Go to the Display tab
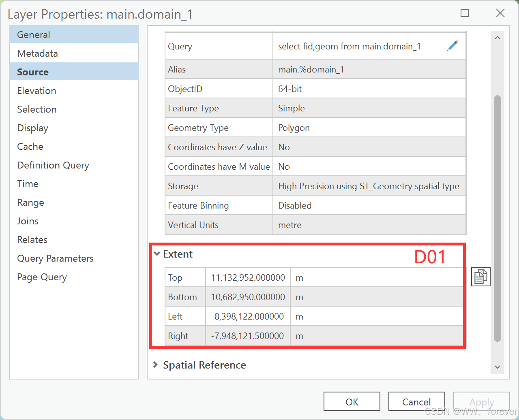This screenshot has width=519, height=420. (x=74, y=128)
